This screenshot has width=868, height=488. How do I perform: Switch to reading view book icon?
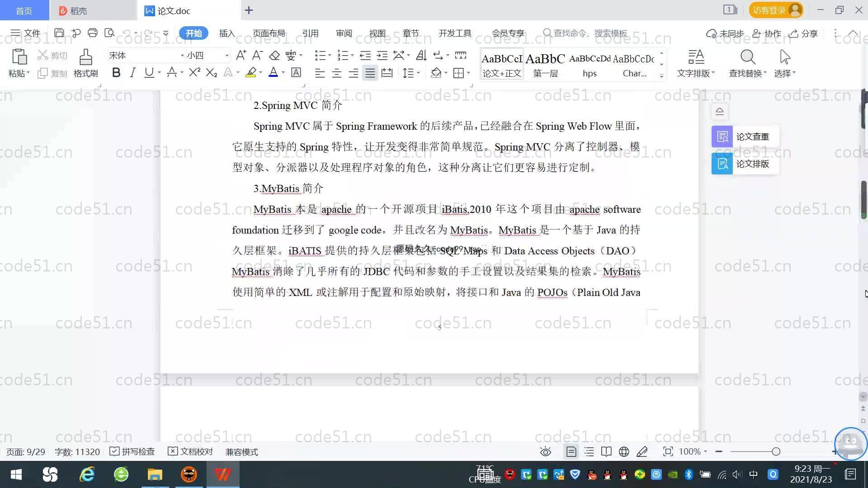tap(606, 451)
